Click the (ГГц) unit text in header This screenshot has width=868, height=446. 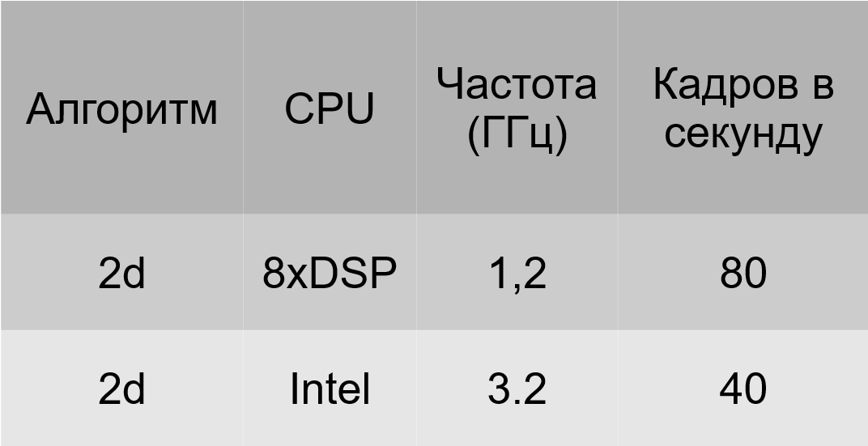click(x=517, y=134)
